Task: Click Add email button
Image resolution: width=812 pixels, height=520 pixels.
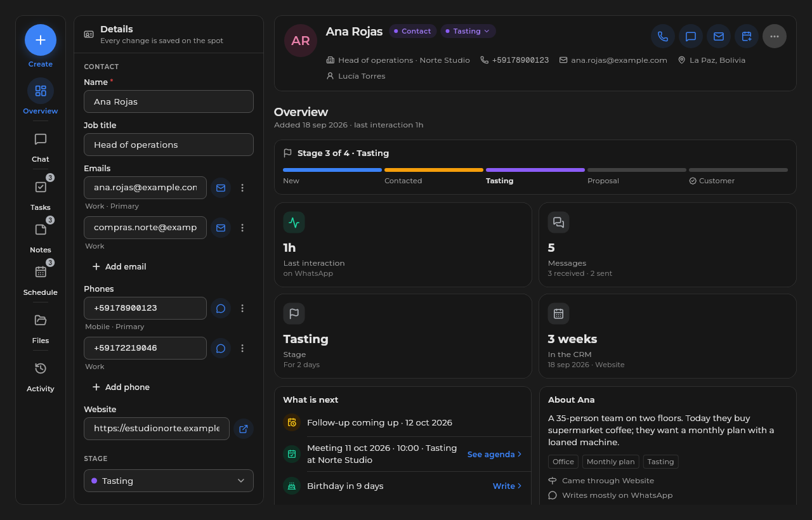Action: [x=119, y=266]
